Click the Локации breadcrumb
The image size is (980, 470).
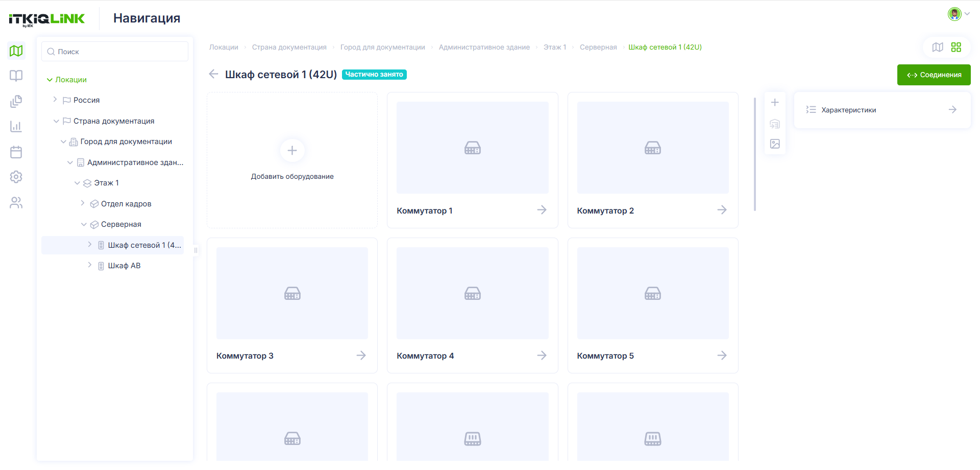[224, 47]
